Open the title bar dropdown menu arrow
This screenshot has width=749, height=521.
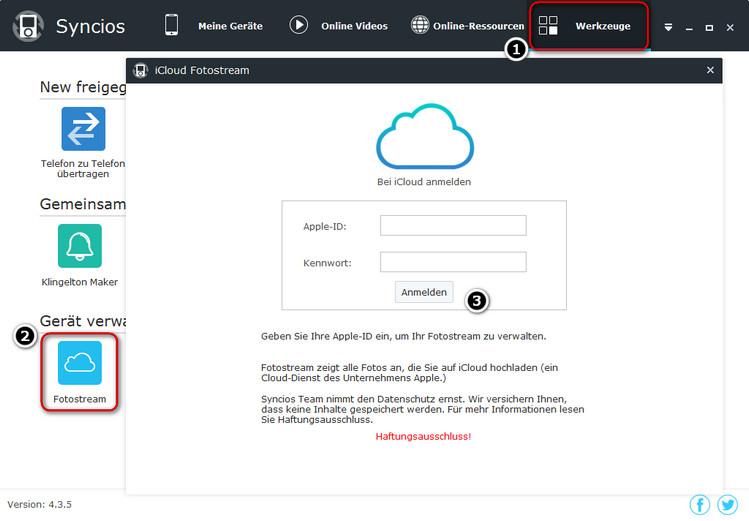point(668,28)
